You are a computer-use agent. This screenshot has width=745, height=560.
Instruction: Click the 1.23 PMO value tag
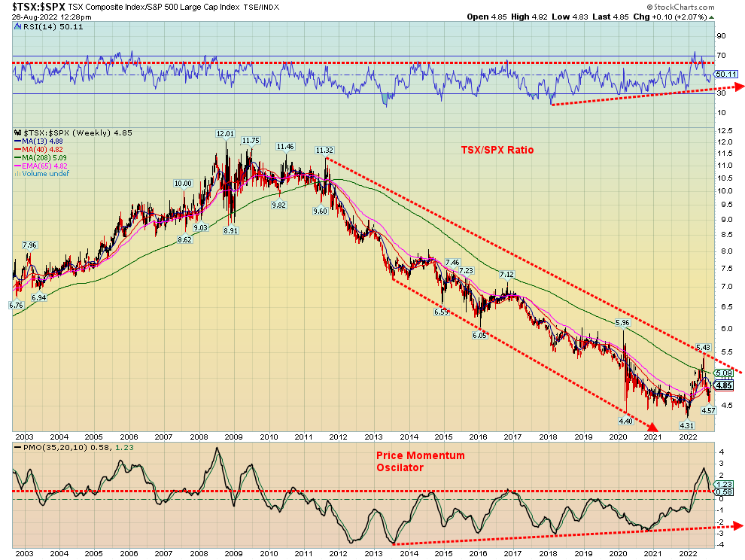coord(725,483)
